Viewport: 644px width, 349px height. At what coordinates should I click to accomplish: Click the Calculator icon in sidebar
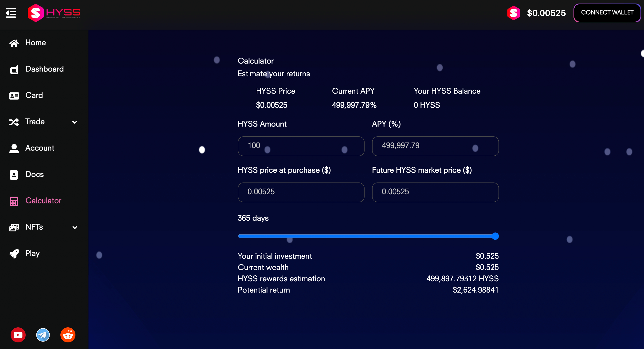tap(14, 201)
